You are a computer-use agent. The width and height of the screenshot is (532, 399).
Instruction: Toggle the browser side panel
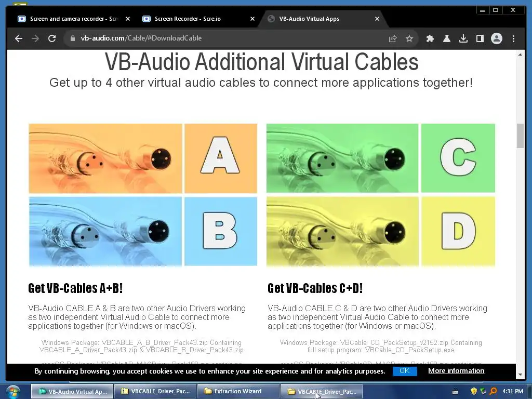tap(480, 38)
